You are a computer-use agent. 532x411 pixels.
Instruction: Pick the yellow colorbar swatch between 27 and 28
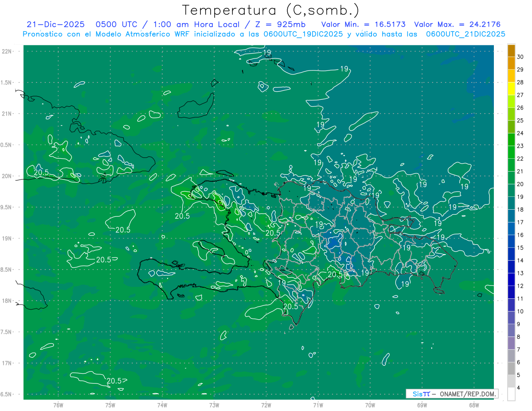[511, 88]
